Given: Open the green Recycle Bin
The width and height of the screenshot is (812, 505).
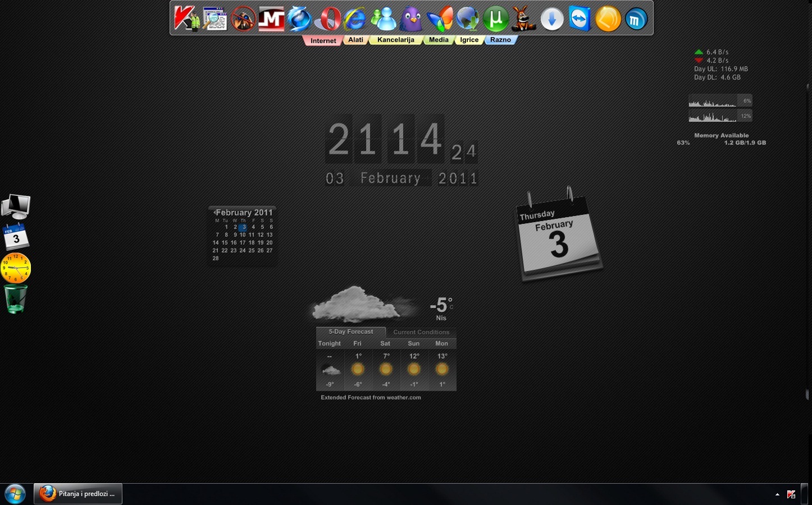Looking at the screenshot, I should 16,299.
